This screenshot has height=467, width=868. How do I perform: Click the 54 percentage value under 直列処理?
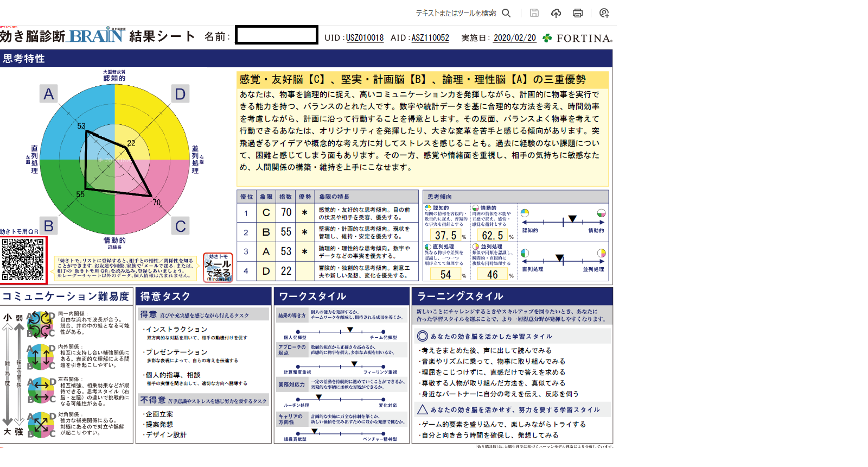(x=445, y=274)
